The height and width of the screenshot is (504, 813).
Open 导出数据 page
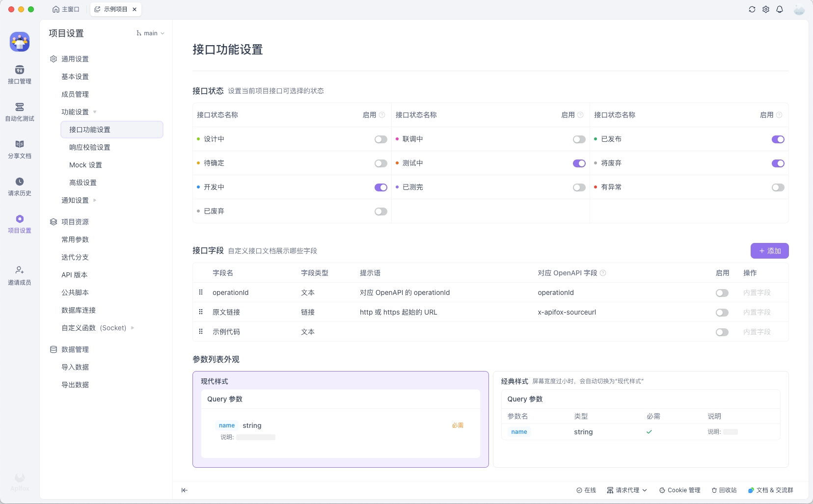pyautogui.click(x=75, y=385)
